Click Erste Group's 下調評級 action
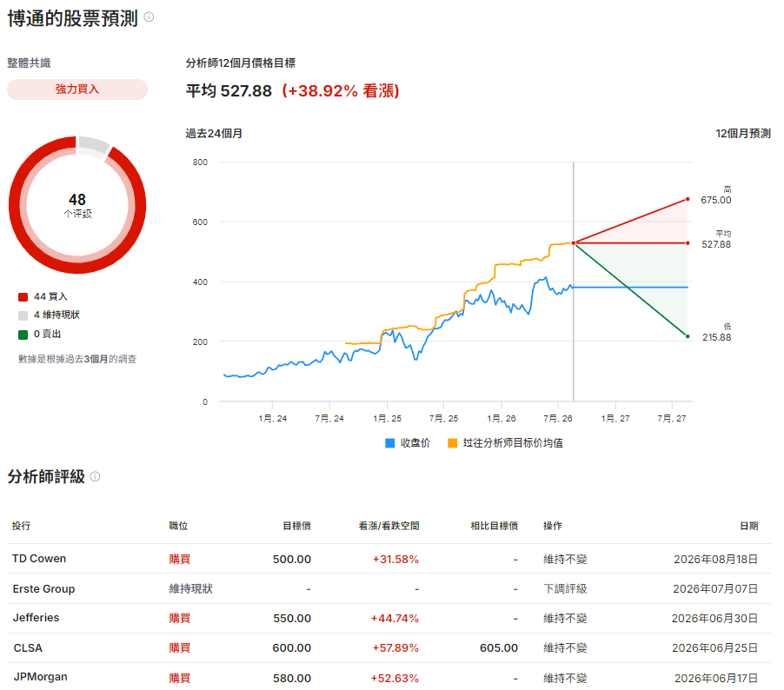Screen dimensions: 784x690 click(x=566, y=589)
